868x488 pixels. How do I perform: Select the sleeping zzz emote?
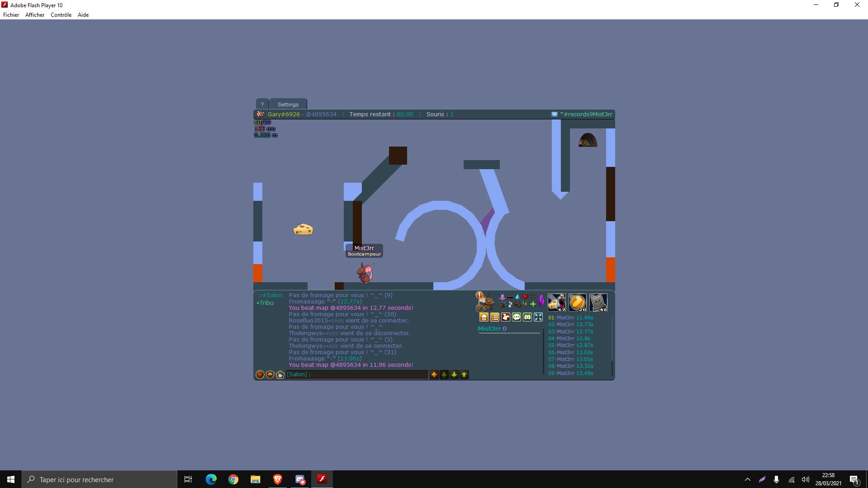[x=510, y=304]
